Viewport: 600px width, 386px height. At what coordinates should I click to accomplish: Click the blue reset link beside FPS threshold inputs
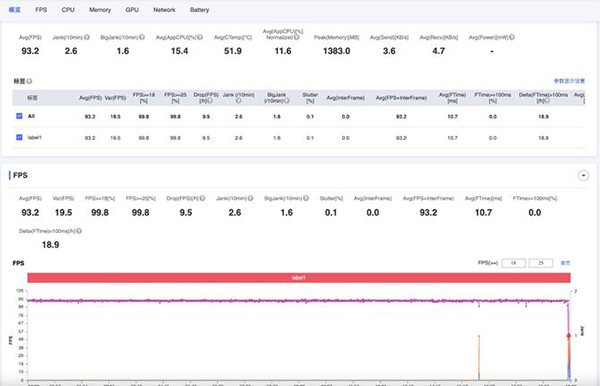pyautogui.click(x=565, y=263)
